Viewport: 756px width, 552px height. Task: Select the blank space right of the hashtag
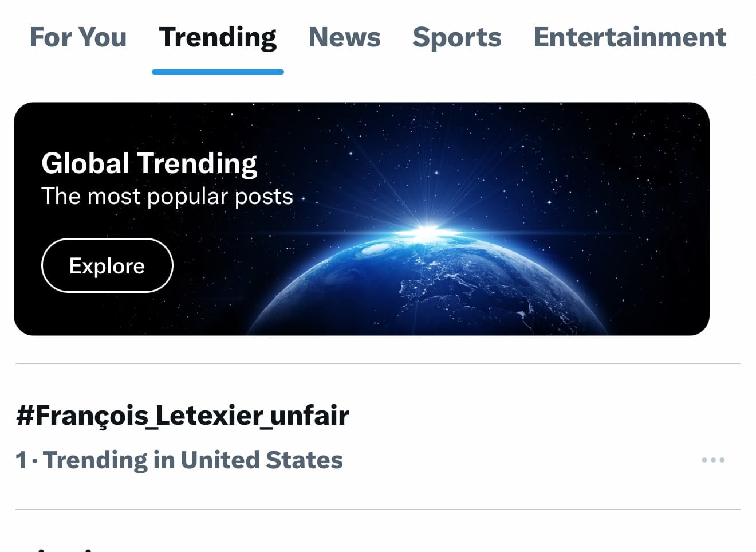coord(544,415)
